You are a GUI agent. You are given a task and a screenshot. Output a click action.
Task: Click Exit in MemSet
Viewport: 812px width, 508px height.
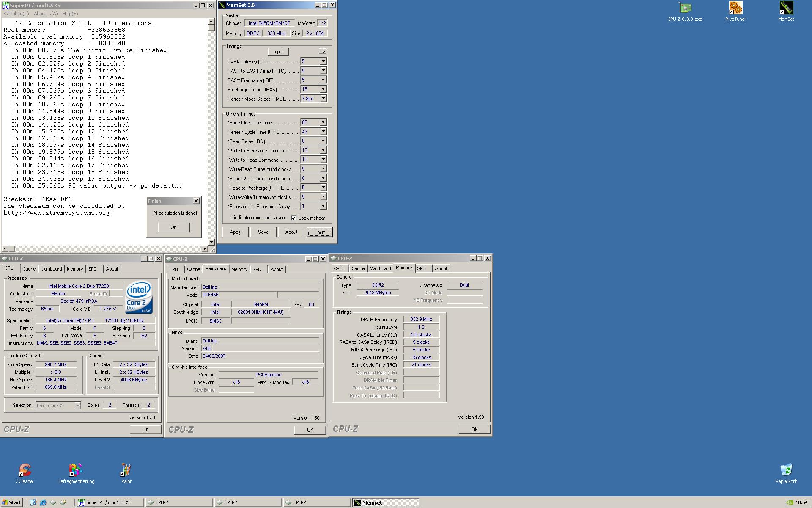click(x=319, y=232)
